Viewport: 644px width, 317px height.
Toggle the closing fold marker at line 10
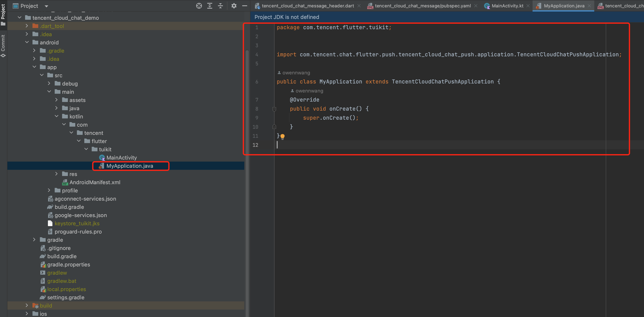[x=274, y=127]
